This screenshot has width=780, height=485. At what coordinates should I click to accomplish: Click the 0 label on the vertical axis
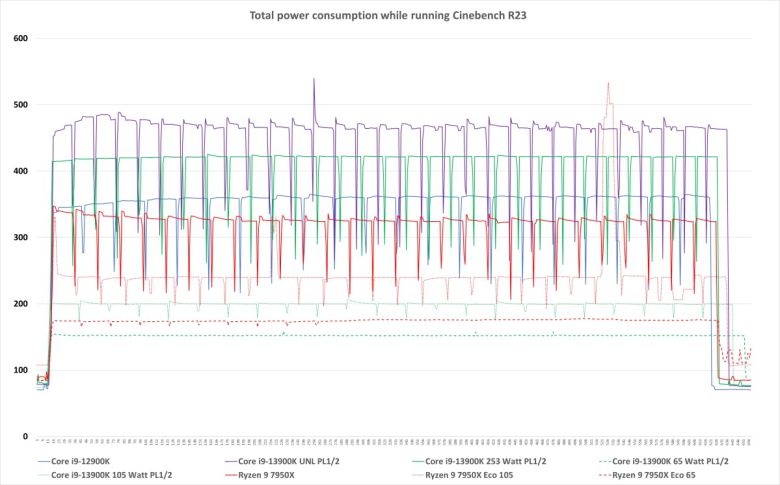pos(26,436)
